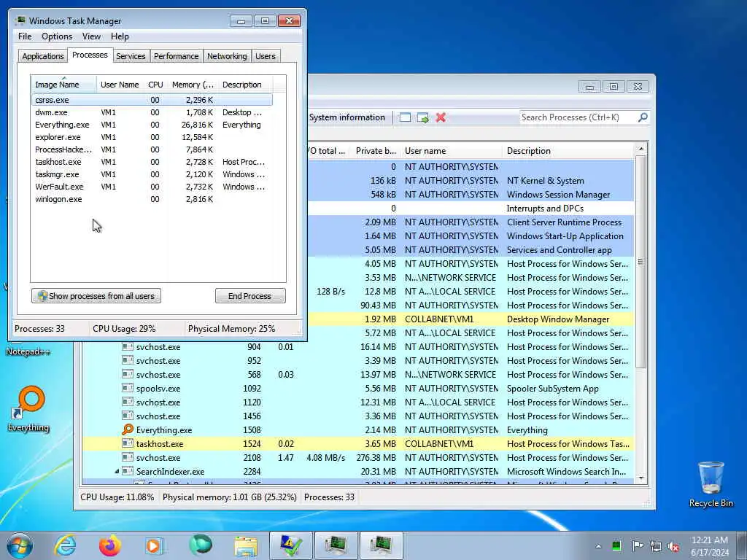Select csrss.exe in Task Manager
The height and width of the screenshot is (560, 747).
[152, 100]
